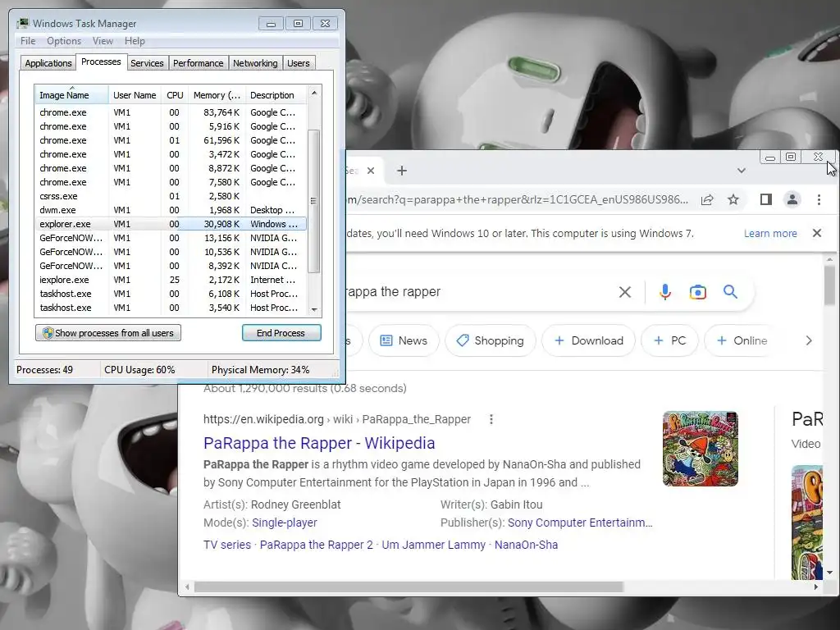Click Show processes from all users
840x630 pixels.
pos(108,333)
